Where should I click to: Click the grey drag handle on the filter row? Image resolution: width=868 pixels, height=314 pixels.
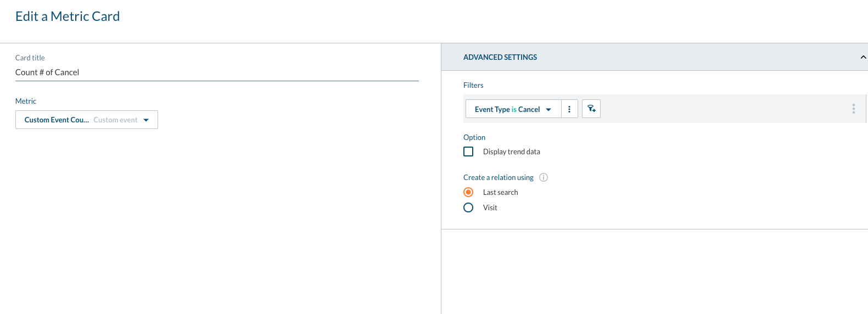(853, 109)
